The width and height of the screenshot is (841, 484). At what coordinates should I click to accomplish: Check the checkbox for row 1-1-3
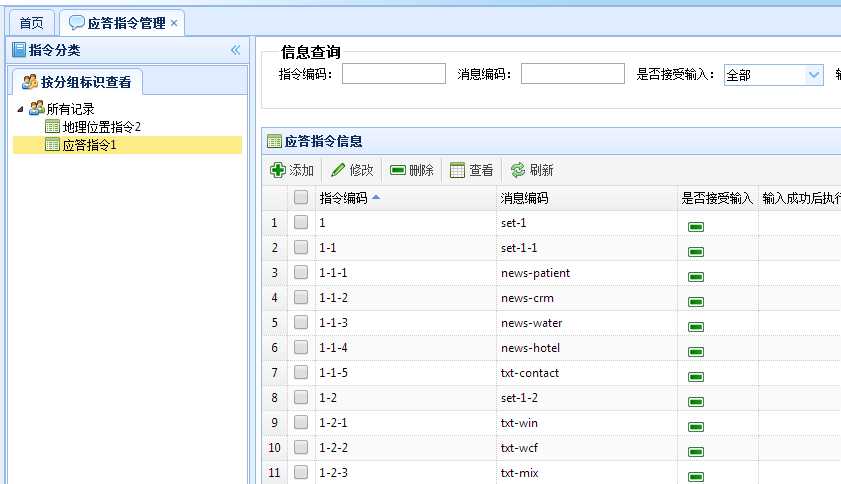301,322
